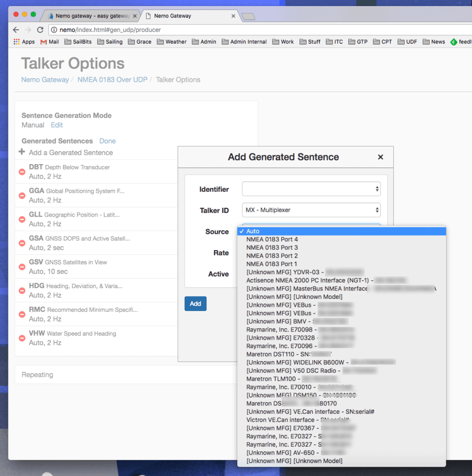Viewport: 472px width, 476px height.
Task: Select Auto in the Source list
Action: pyautogui.click(x=342, y=231)
